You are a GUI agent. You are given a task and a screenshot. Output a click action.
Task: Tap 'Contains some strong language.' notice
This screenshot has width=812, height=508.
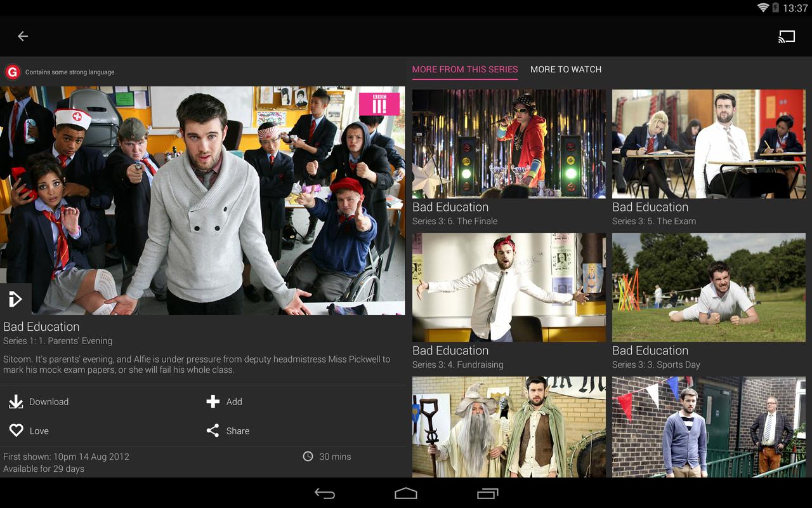[x=70, y=72]
